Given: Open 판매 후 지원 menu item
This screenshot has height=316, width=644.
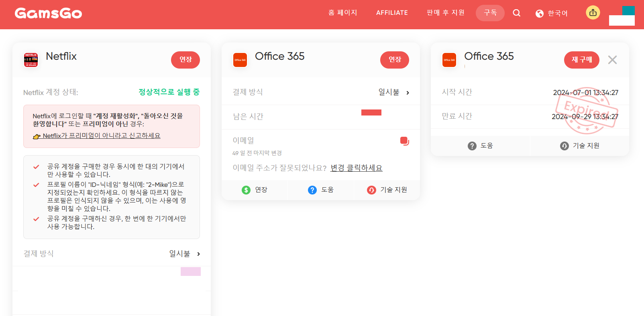Looking at the screenshot, I should point(446,13).
